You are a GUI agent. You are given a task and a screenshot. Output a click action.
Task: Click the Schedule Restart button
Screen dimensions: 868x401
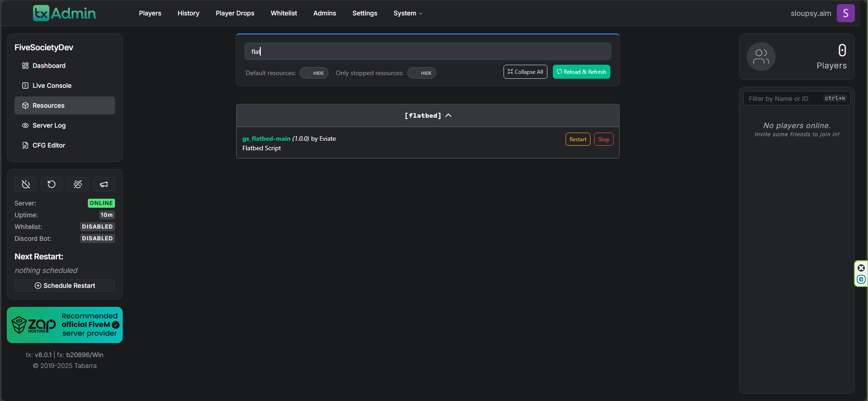pos(65,286)
